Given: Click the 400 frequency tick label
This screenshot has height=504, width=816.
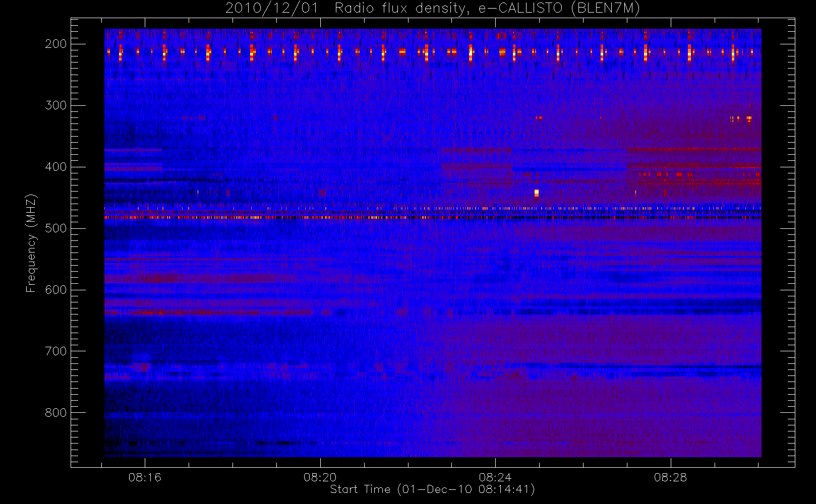Looking at the screenshot, I should [x=56, y=167].
